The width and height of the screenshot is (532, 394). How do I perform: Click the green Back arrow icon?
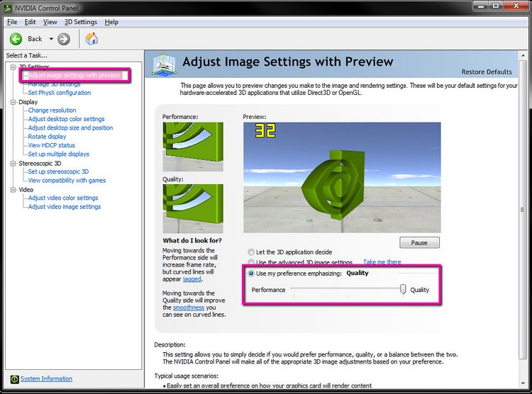tap(16, 39)
